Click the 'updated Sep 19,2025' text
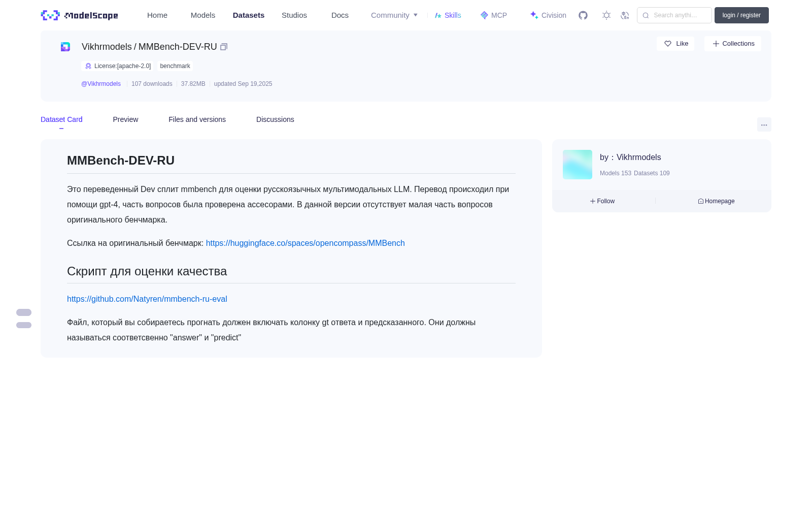This screenshot has width=812, height=508. (x=243, y=84)
